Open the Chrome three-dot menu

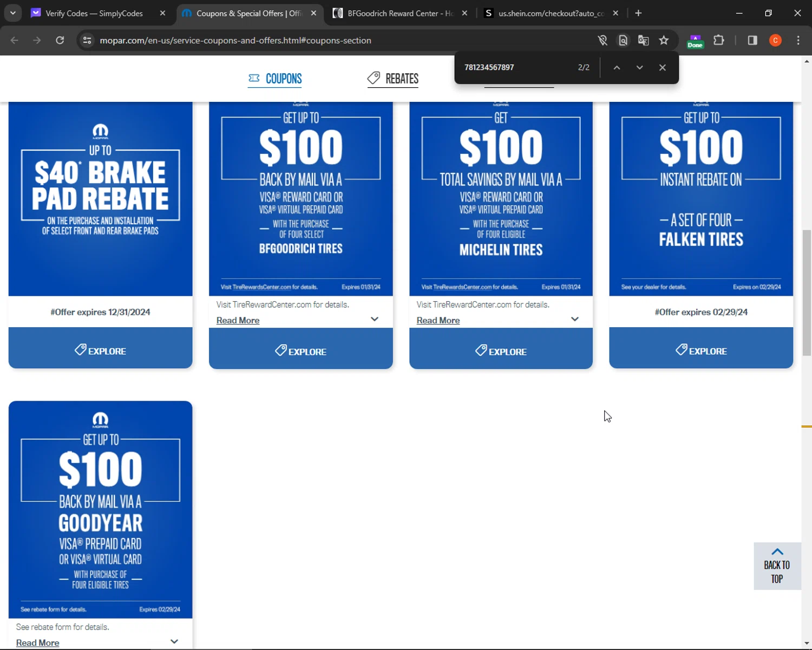click(798, 40)
